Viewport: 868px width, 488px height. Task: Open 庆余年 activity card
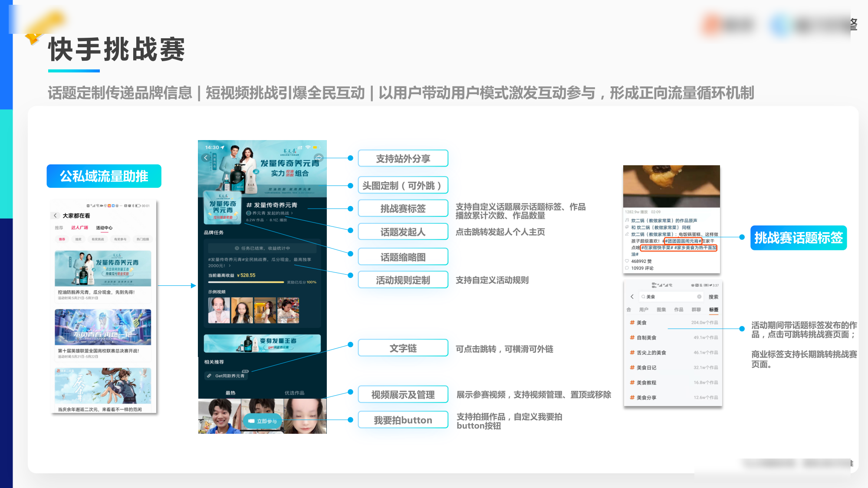[x=103, y=390]
